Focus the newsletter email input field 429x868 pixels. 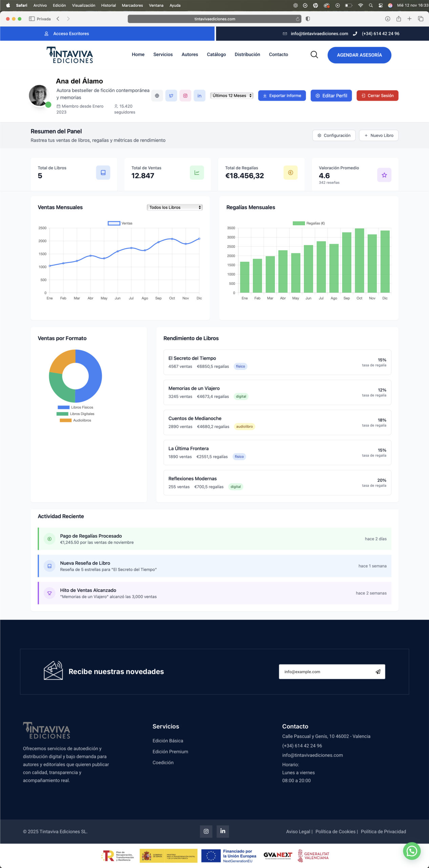click(325, 672)
